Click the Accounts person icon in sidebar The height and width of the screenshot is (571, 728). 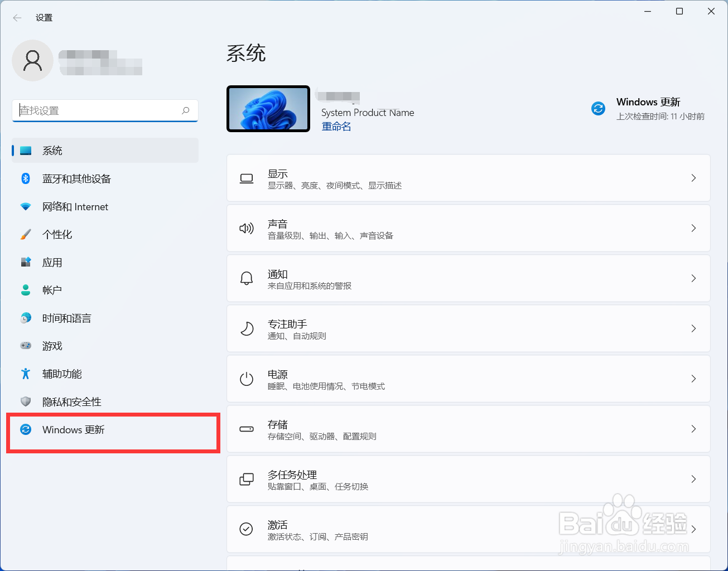pyautogui.click(x=26, y=290)
